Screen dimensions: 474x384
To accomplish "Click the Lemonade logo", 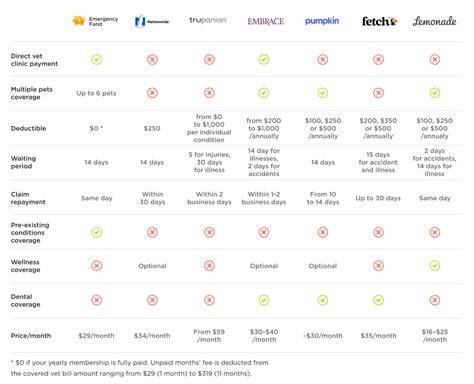I will pyautogui.click(x=434, y=21).
